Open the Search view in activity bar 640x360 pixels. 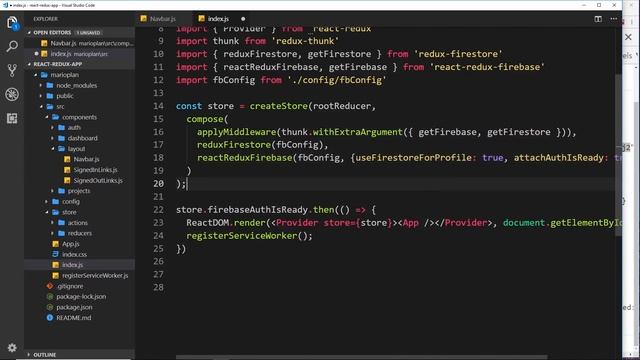(x=12, y=46)
